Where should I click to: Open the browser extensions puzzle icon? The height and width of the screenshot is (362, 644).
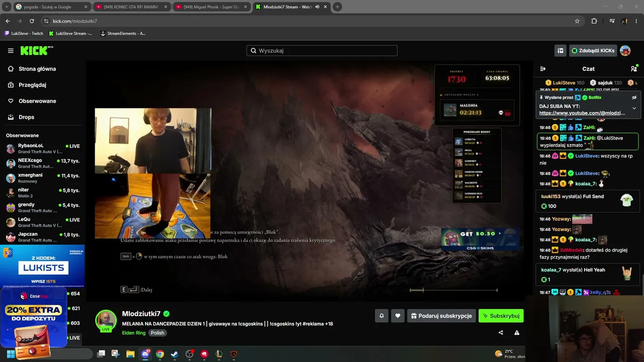click(x=594, y=21)
